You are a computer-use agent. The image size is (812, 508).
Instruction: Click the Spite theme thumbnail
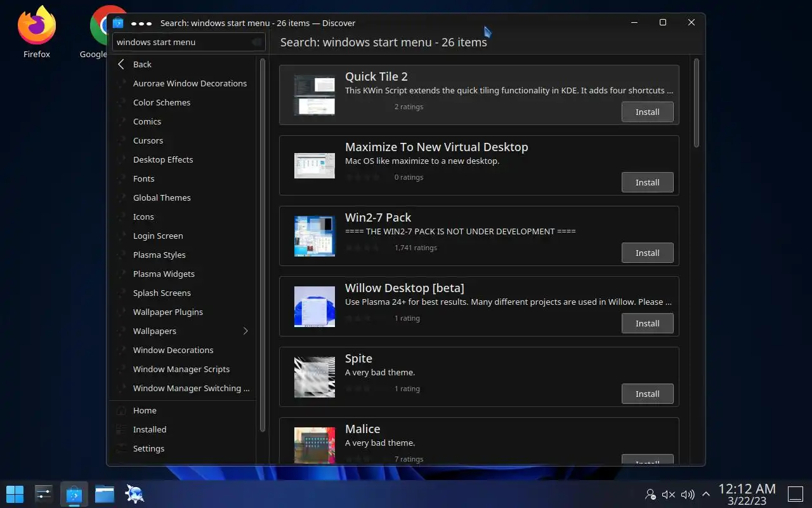(315, 377)
